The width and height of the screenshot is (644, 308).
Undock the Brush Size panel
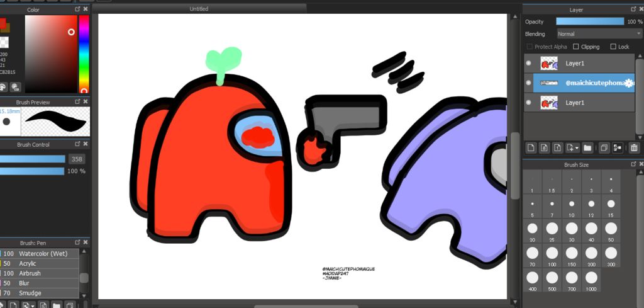[x=633, y=164]
